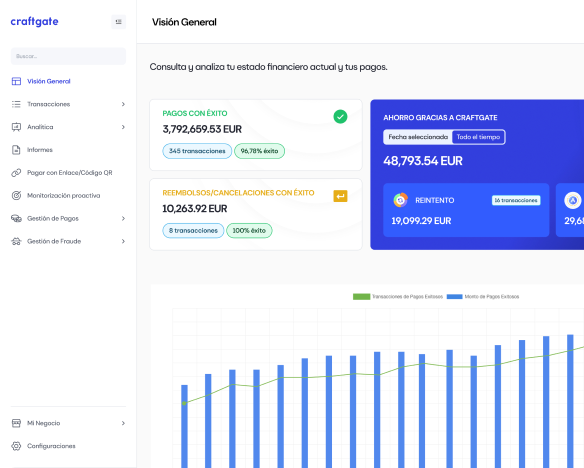Click the Analítica chart icon in the sidebar
584x468 pixels.
(x=16, y=127)
